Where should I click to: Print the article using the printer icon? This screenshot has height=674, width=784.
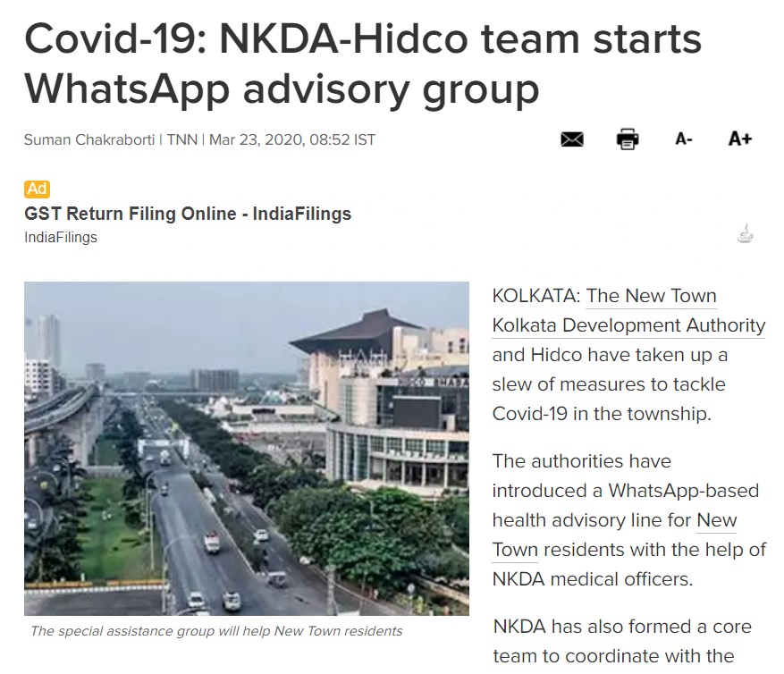(628, 139)
